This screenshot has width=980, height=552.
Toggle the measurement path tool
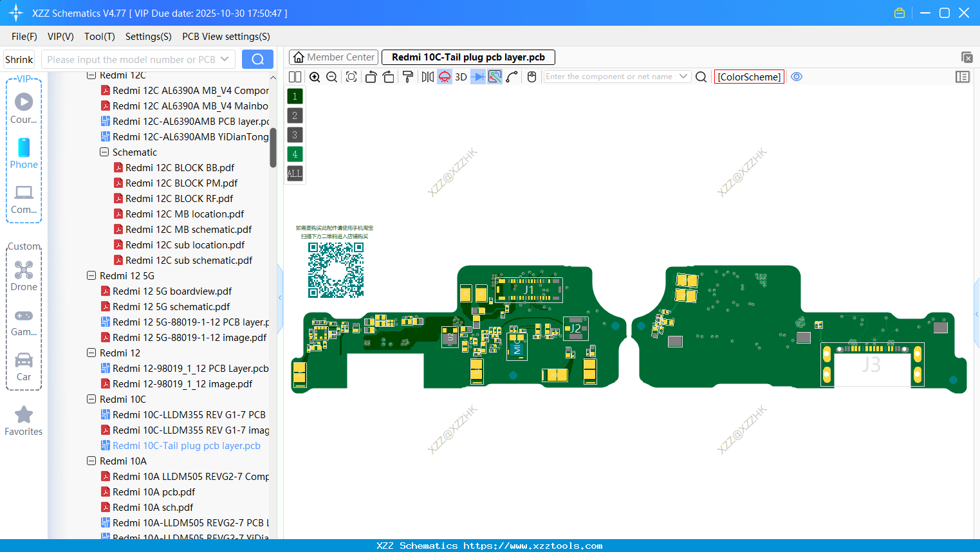513,77
